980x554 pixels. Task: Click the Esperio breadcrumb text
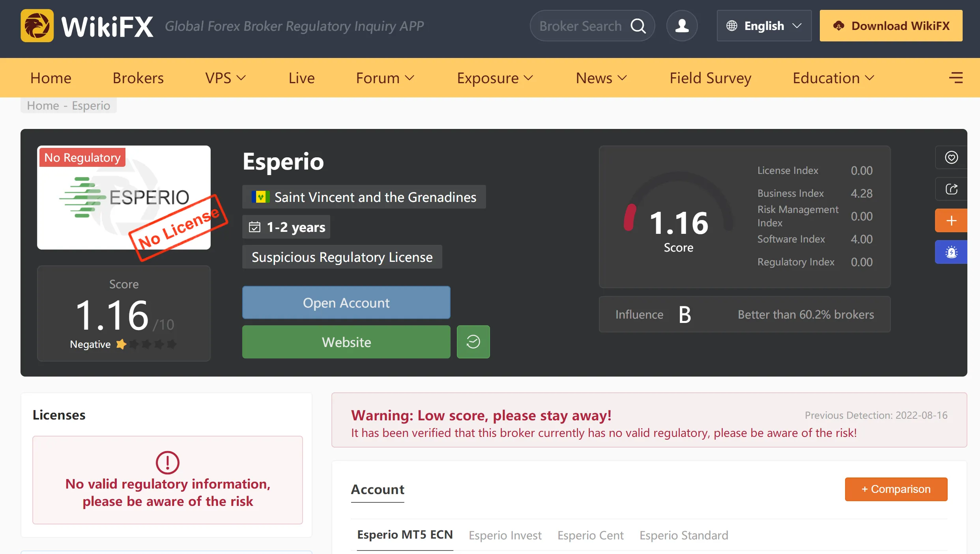coord(91,105)
